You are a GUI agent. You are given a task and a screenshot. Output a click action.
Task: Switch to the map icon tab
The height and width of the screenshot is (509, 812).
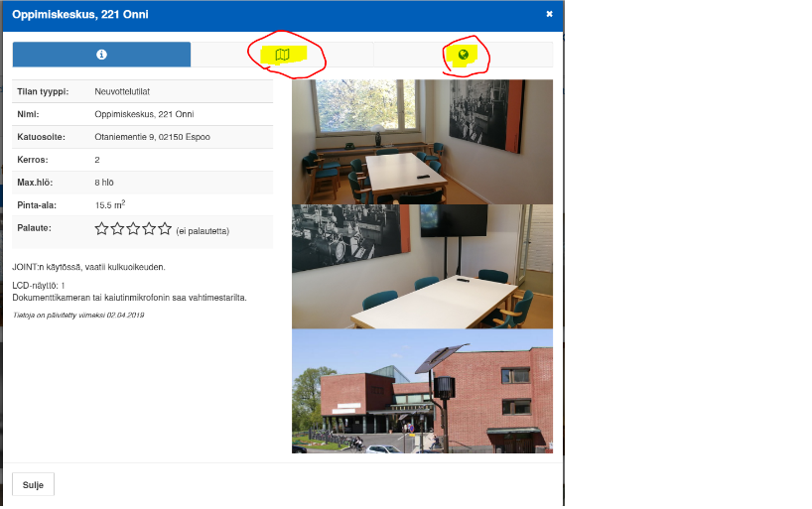[x=282, y=55]
